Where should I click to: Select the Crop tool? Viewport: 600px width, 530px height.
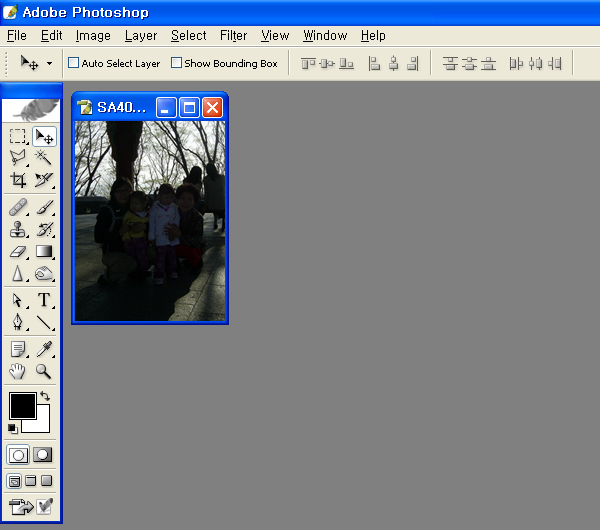pyautogui.click(x=18, y=179)
